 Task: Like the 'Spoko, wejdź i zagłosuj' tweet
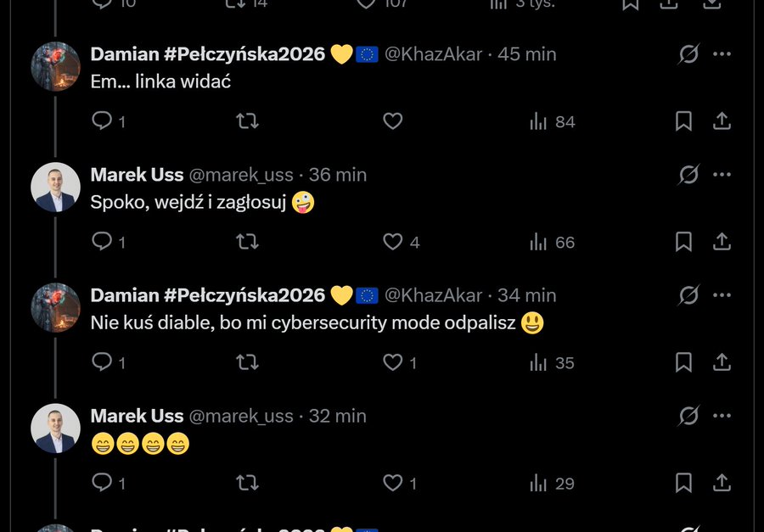coord(392,242)
